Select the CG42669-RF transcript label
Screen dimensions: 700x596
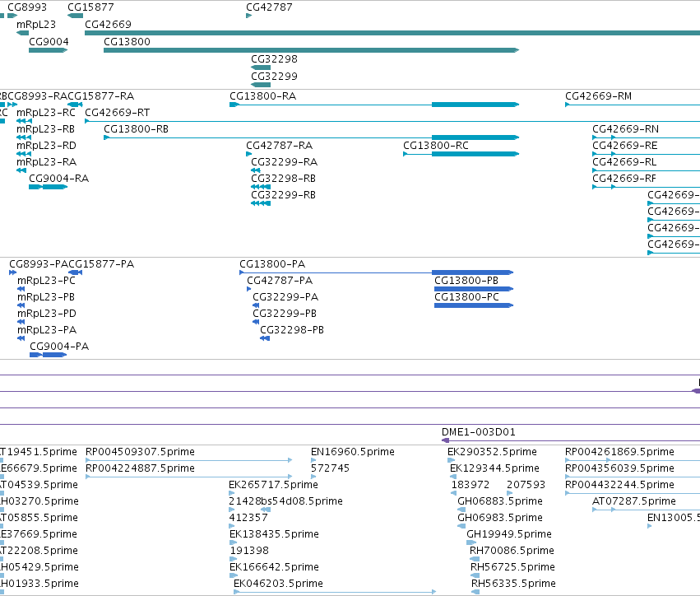[624, 179]
